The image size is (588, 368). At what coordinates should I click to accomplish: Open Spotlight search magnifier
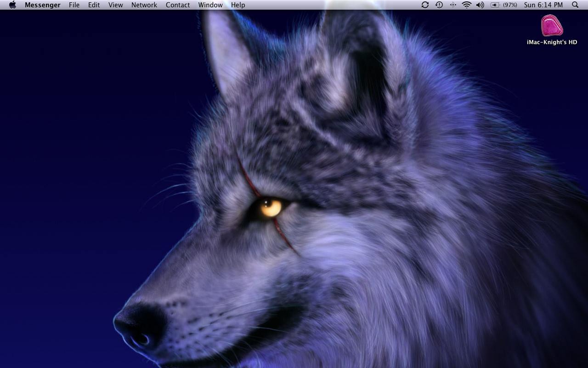click(x=575, y=5)
